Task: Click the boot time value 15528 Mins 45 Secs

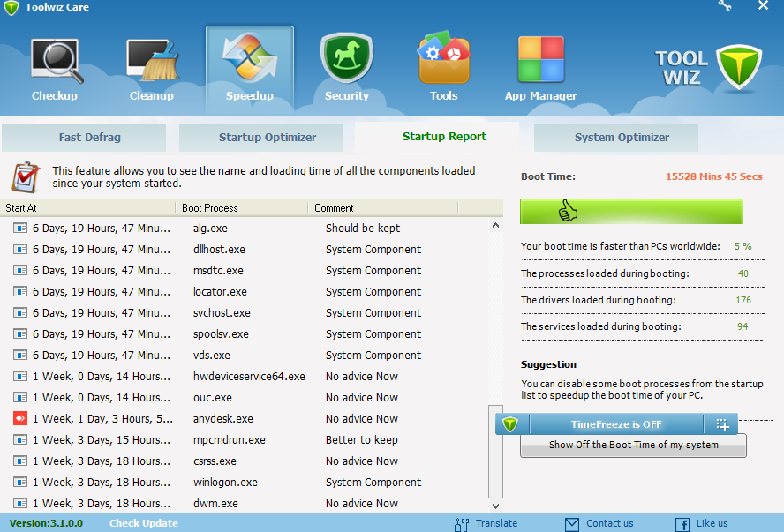Action: (714, 176)
